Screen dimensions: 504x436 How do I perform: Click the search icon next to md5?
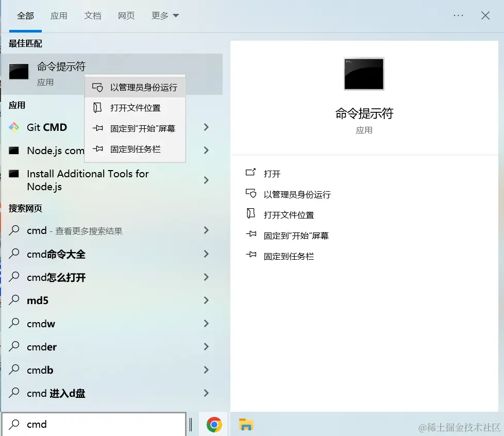[x=13, y=300]
